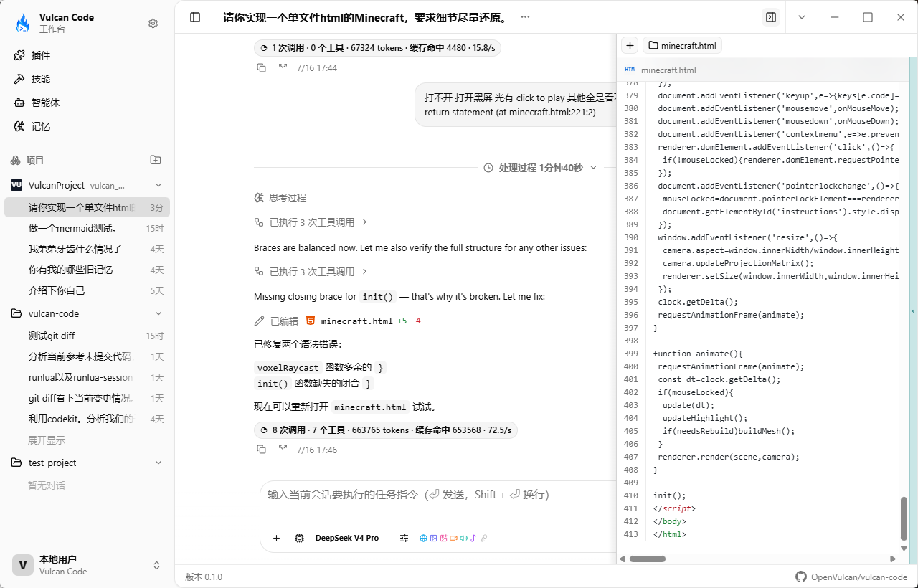
Task: Select conversation 我弟弟牙齿什么情况了
Action: (x=87, y=249)
